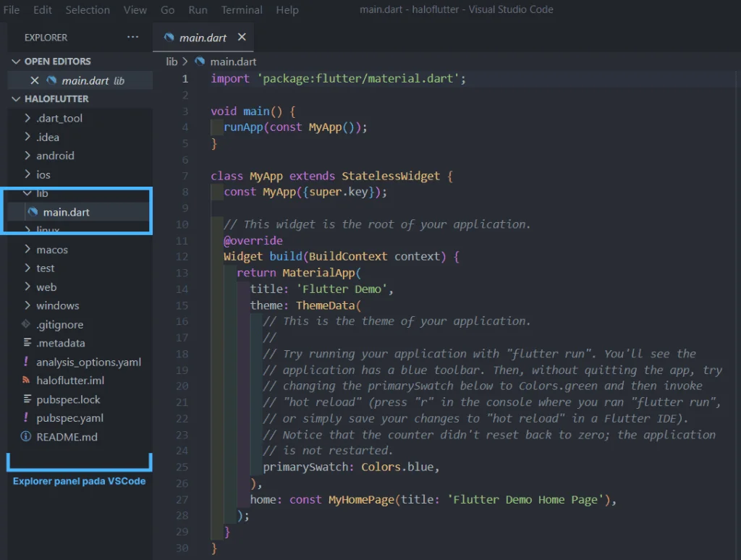Viewport: 741px width, 560px height.
Task: Close main.dart in Open Editors list
Action: click(x=35, y=80)
